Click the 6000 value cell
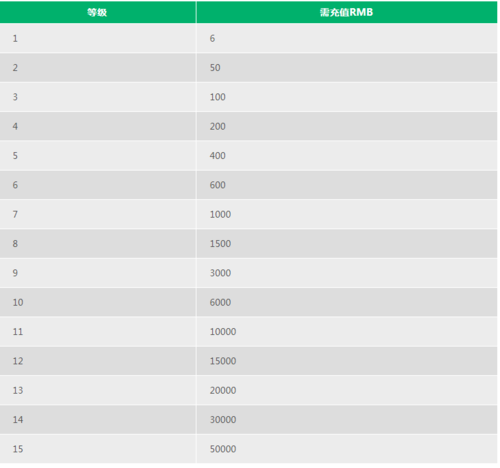The height and width of the screenshot is (468, 500). [347, 302]
